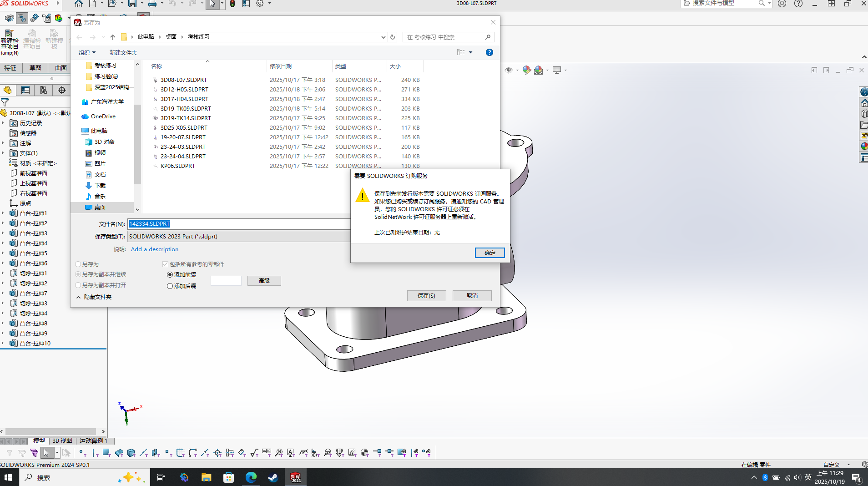Click feature tree horizontal scrollbar
The image size is (868, 486).
tap(51, 431)
